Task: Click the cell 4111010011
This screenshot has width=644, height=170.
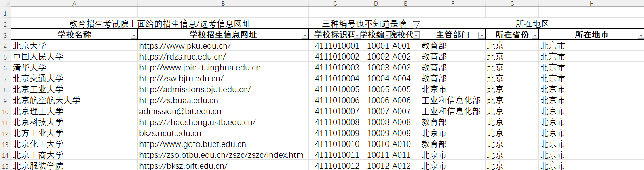Action: click(x=335, y=155)
